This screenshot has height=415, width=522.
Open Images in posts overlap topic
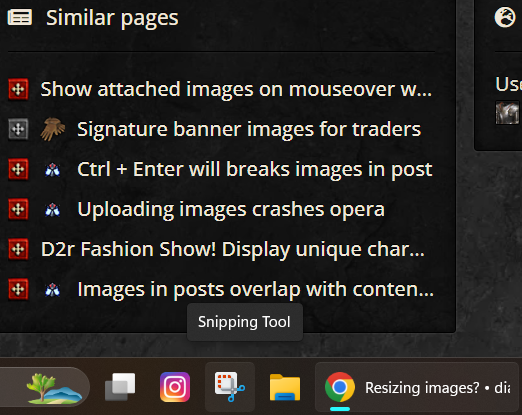(256, 289)
